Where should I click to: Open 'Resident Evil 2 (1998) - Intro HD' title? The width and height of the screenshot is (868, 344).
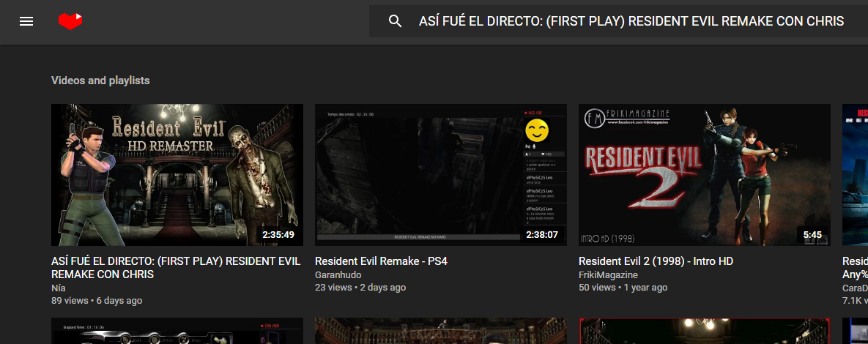pyautogui.click(x=656, y=261)
